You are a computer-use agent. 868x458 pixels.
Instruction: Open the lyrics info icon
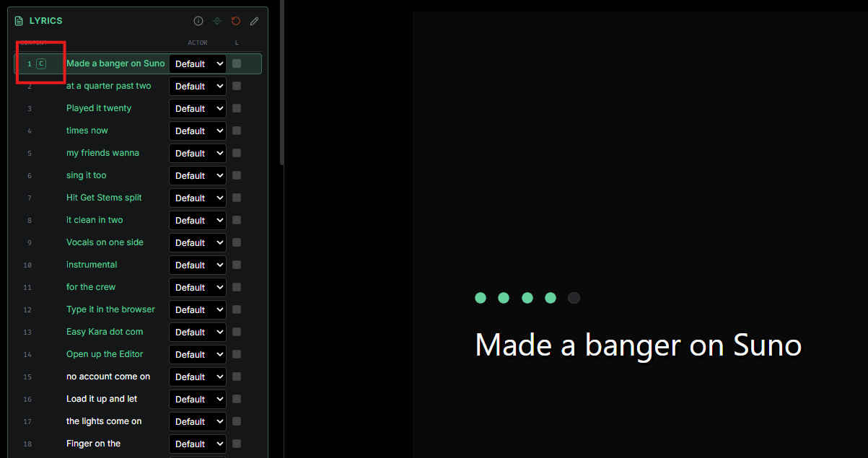tap(198, 21)
